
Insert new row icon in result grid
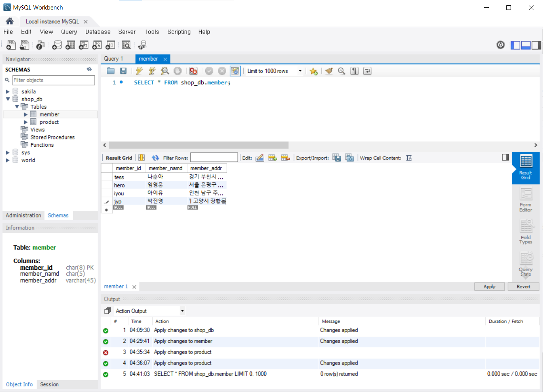click(x=273, y=158)
